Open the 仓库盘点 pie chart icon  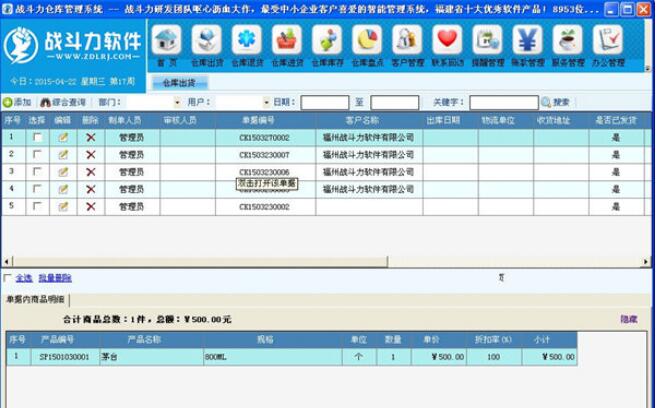coord(367,40)
